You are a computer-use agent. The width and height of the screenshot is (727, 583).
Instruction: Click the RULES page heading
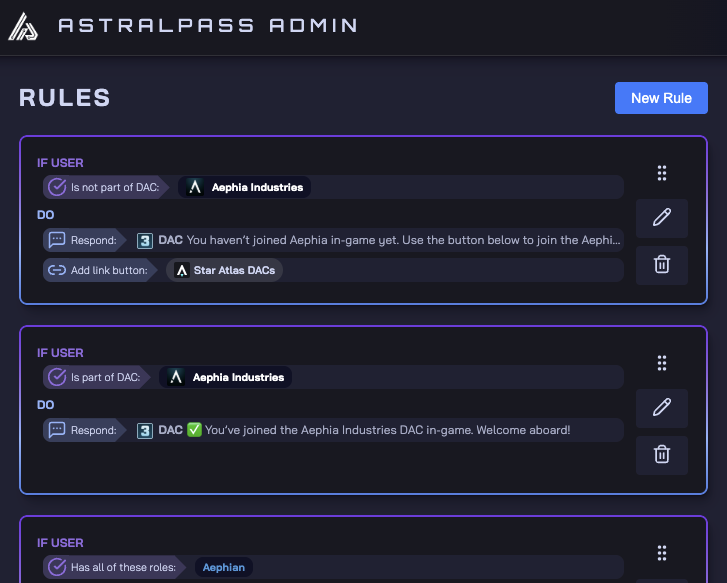[x=64, y=98]
